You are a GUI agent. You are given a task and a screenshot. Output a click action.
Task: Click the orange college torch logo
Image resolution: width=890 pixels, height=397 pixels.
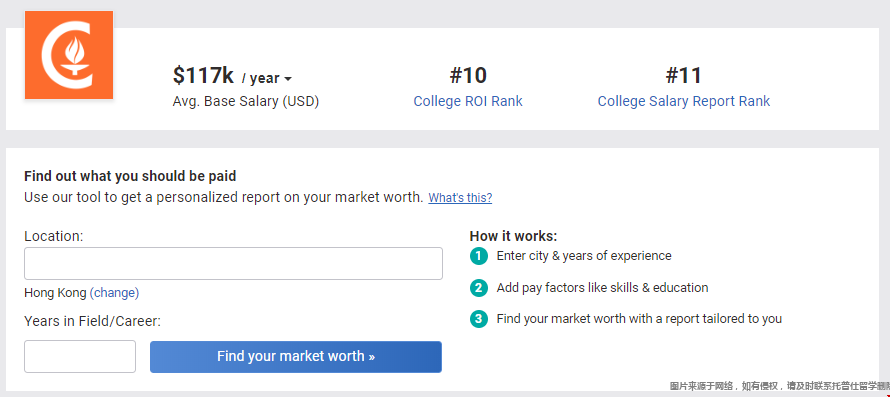69,55
